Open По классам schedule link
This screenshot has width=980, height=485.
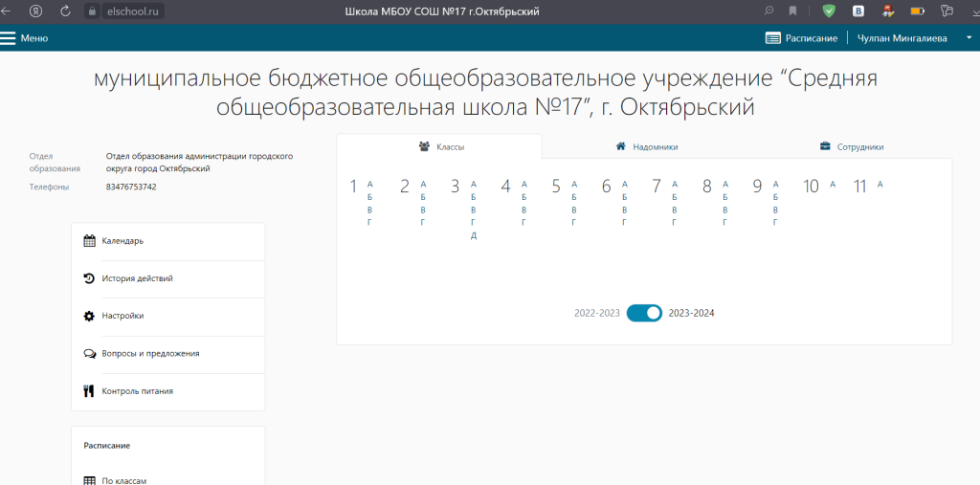(x=123, y=481)
